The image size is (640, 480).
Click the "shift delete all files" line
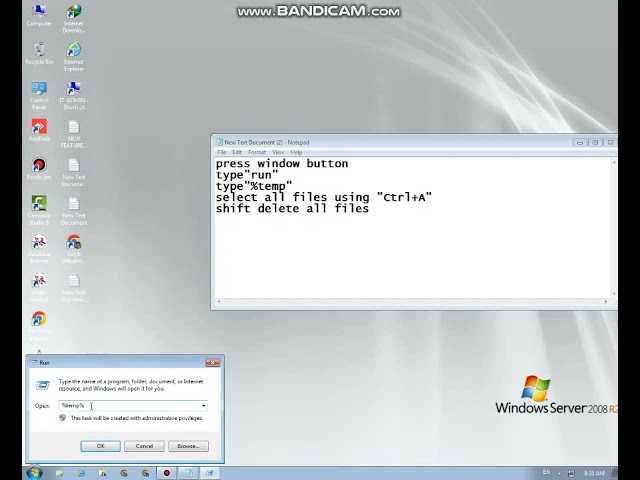(x=292, y=209)
